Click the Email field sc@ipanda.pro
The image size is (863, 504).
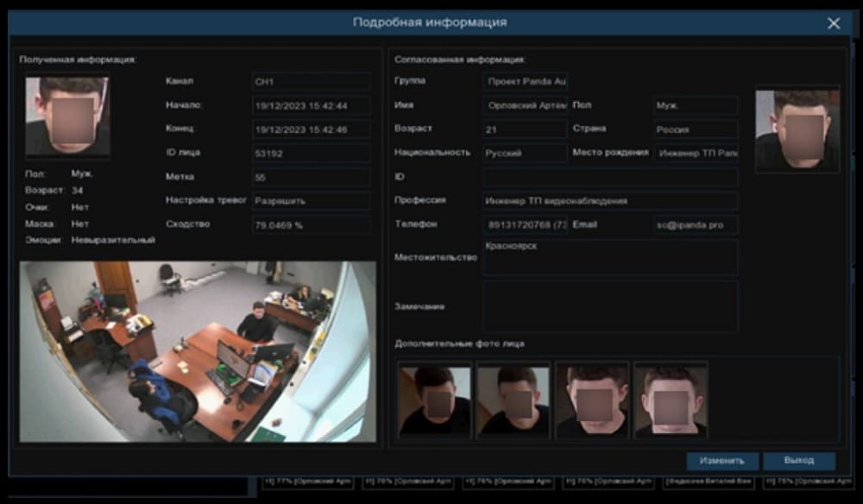coord(696,225)
